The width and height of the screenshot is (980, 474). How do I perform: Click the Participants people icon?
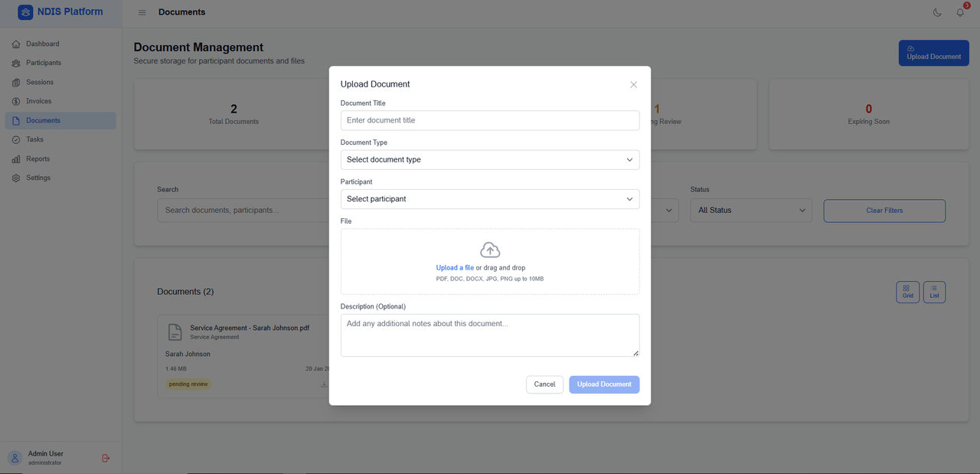(16, 63)
